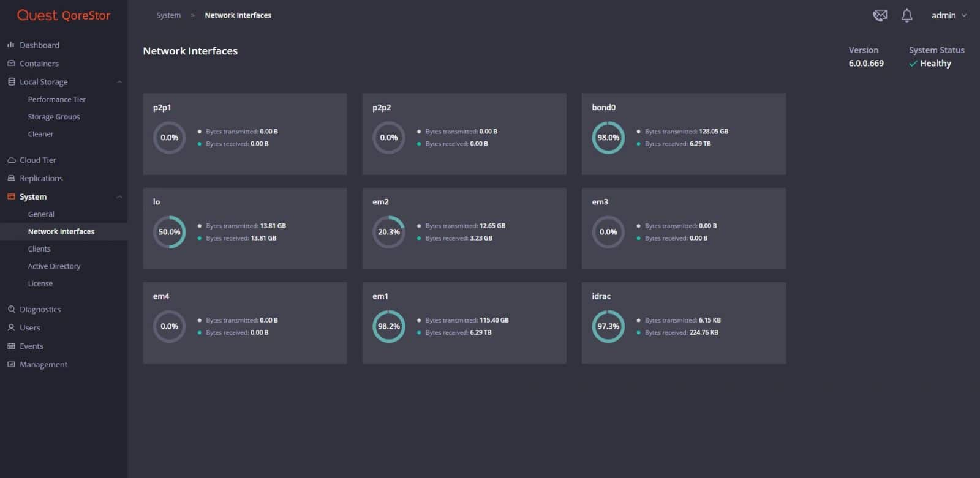The width and height of the screenshot is (980, 478).
Task: Select License under System
Action: tap(40, 283)
